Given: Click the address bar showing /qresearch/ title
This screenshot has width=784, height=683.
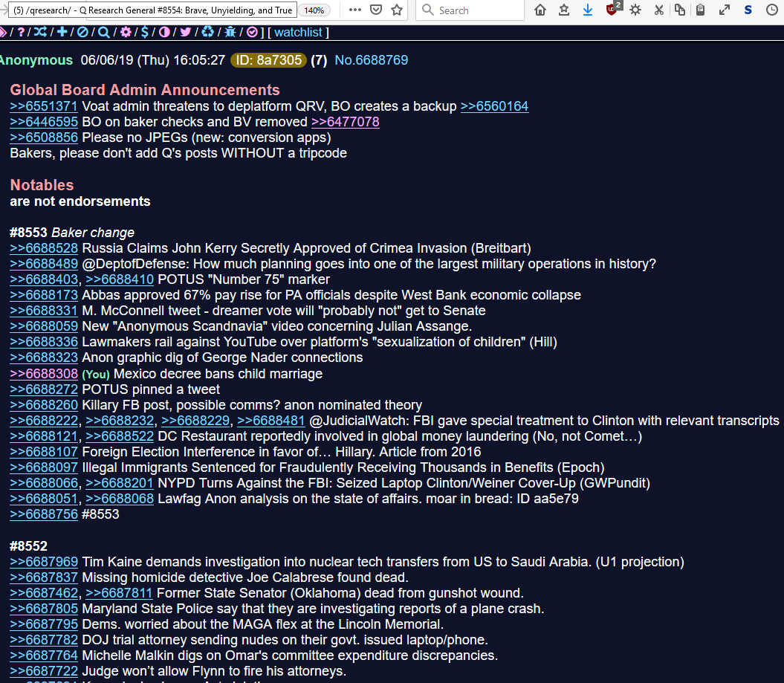Looking at the screenshot, I should click(x=152, y=10).
